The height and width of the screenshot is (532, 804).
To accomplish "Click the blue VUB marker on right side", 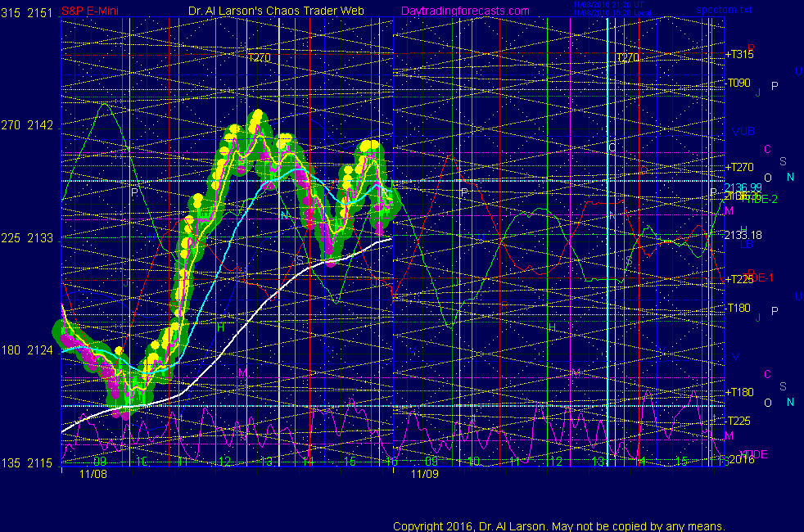I will (743, 131).
